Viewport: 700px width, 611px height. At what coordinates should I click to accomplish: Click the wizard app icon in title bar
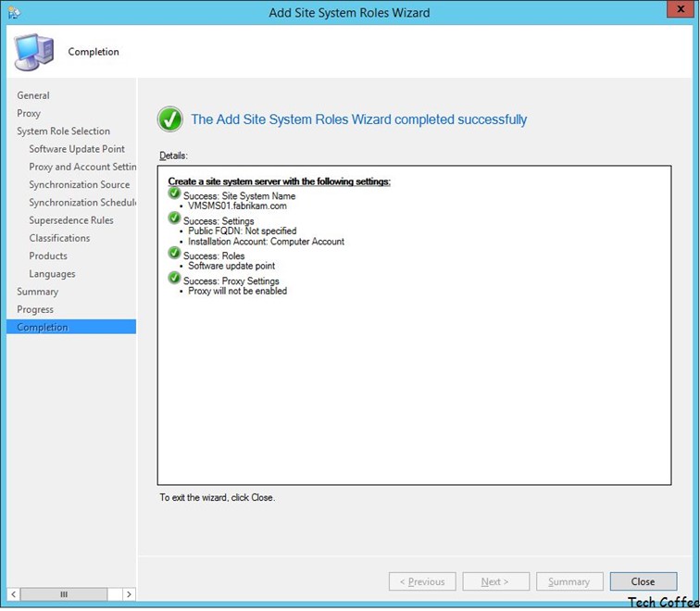coord(14,13)
